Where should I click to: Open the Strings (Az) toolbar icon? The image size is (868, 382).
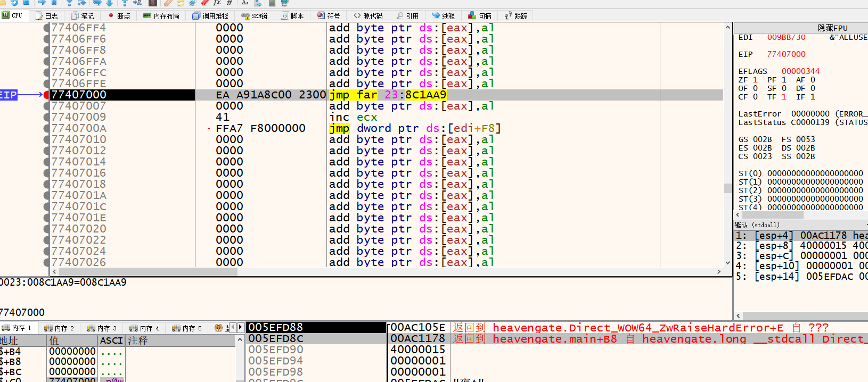(x=245, y=3)
